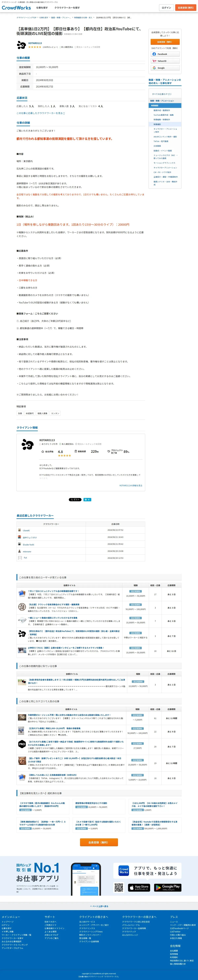The image size is (198, 980).
Task: Click the X ポスト share button
Action: click(75, 499)
